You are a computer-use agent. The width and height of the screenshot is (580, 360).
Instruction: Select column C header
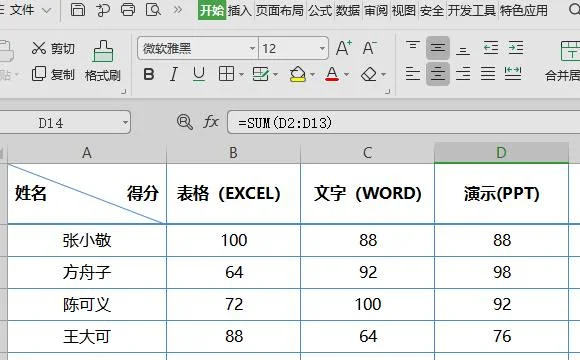(368, 152)
